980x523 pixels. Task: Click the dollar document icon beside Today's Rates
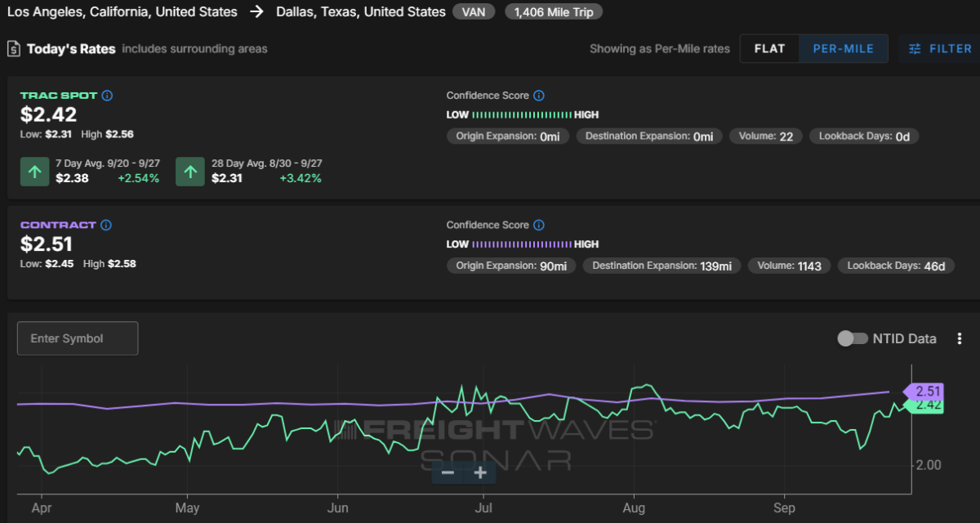tap(14, 49)
